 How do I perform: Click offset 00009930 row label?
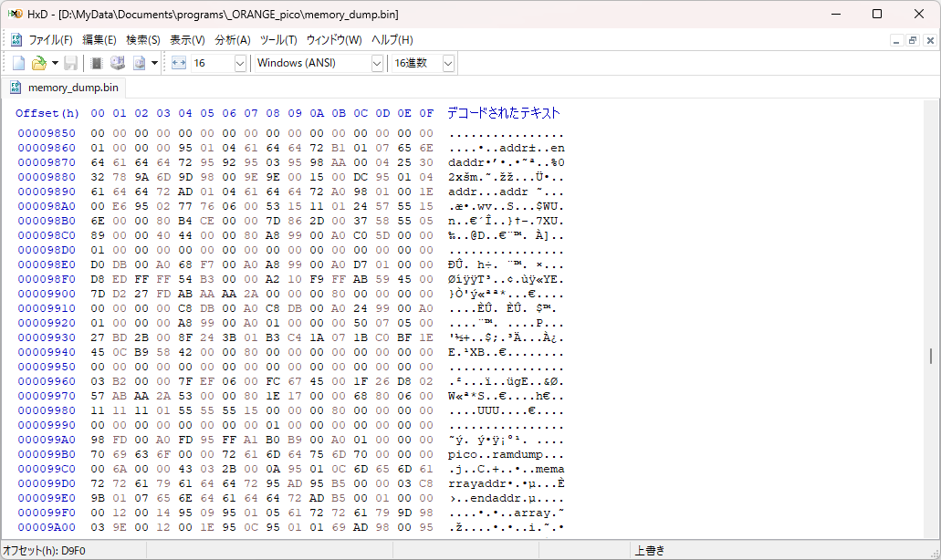pyautogui.click(x=47, y=337)
